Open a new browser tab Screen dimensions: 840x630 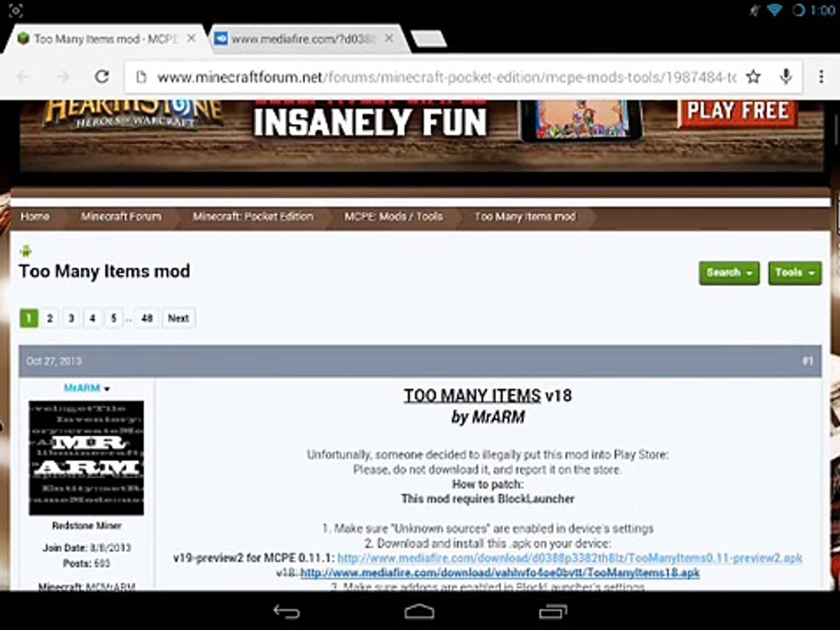point(429,38)
